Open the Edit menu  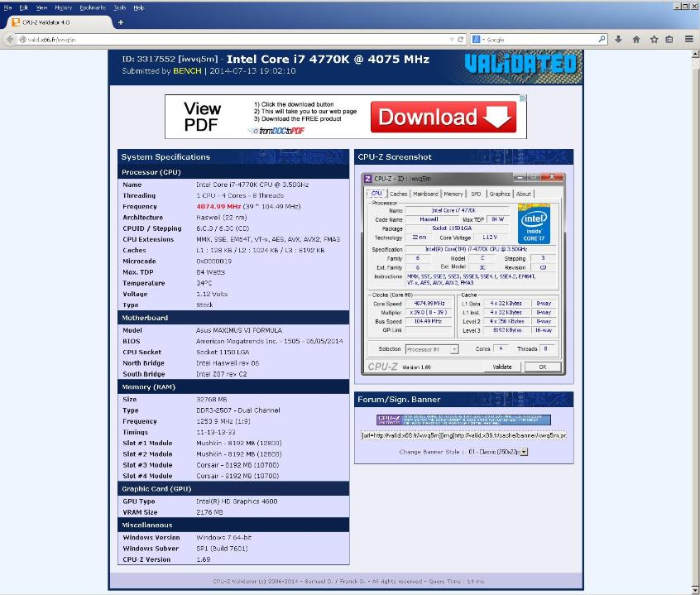point(24,7)
